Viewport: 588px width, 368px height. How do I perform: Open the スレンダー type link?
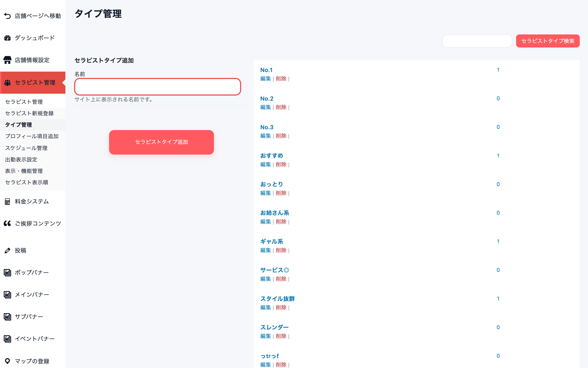[x=275, y=328]
